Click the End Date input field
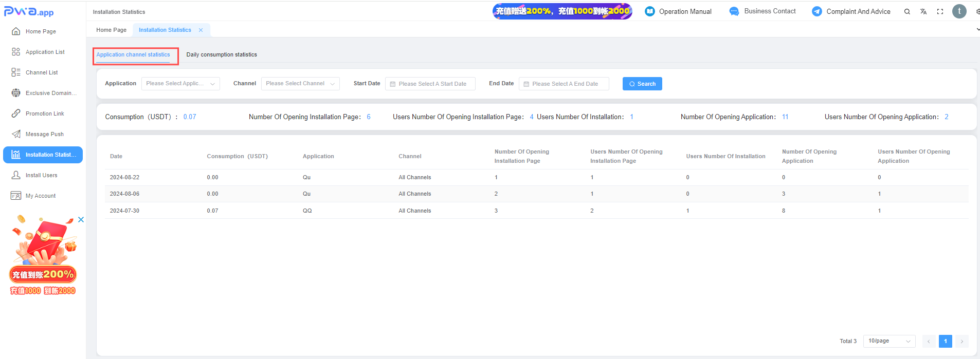Viewport: 980px width, 359px height. (564, 84)
